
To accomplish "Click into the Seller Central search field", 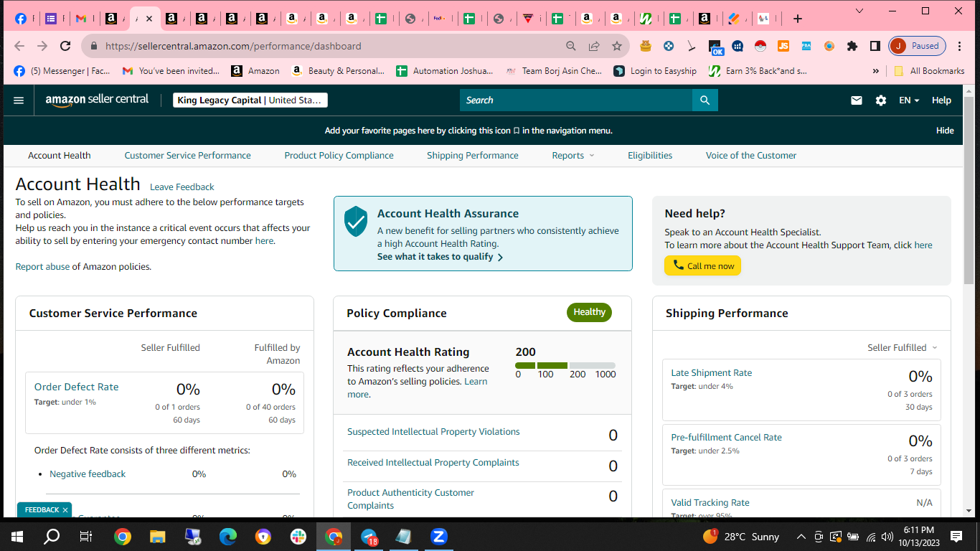I will click(576, 100).
